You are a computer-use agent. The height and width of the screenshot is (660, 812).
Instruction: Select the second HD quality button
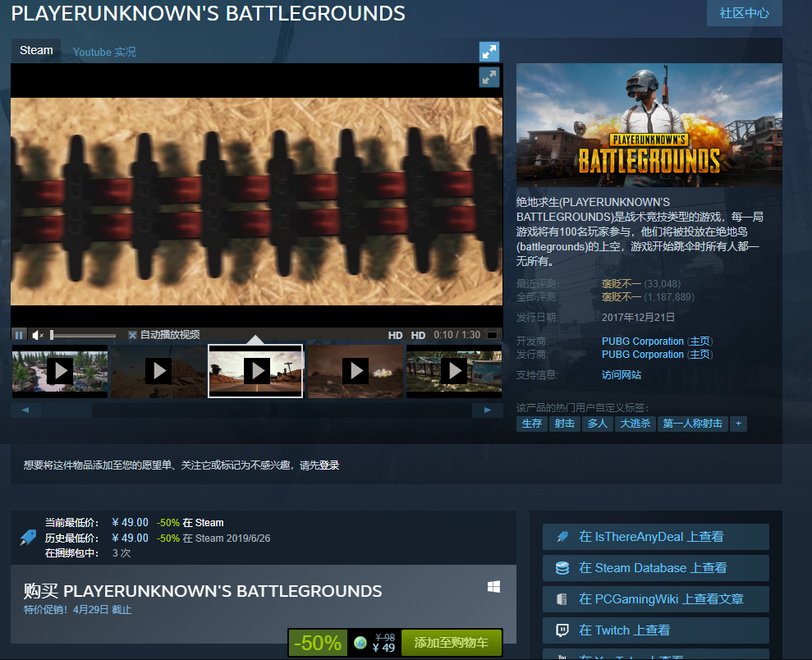tap(418, 335)
